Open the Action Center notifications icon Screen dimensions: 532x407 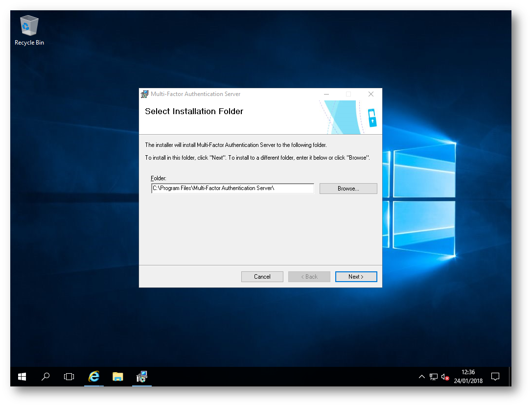495,377
